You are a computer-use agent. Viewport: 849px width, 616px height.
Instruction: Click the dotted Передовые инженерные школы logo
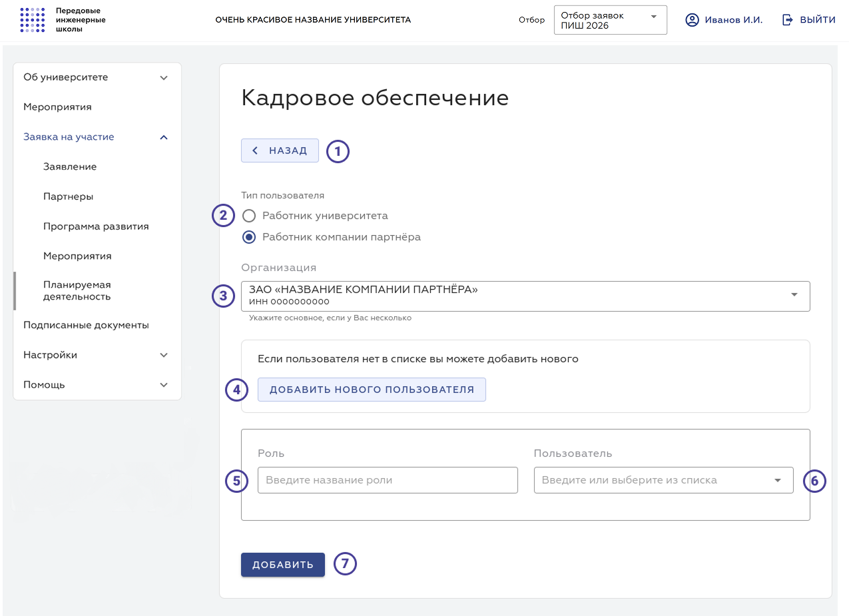click(33, 20)
